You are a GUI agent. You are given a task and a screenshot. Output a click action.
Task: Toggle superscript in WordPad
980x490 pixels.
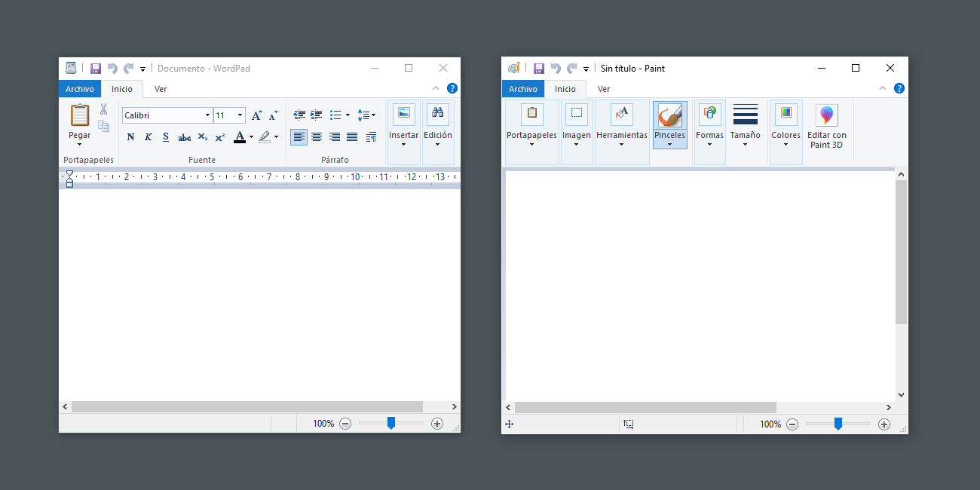tap(219, 137)
